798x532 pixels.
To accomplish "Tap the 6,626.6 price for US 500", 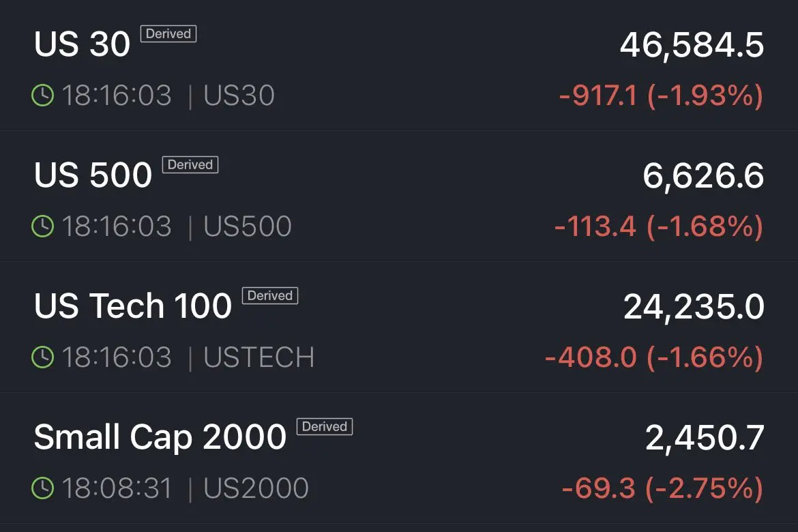I will (x=703, y=176).
